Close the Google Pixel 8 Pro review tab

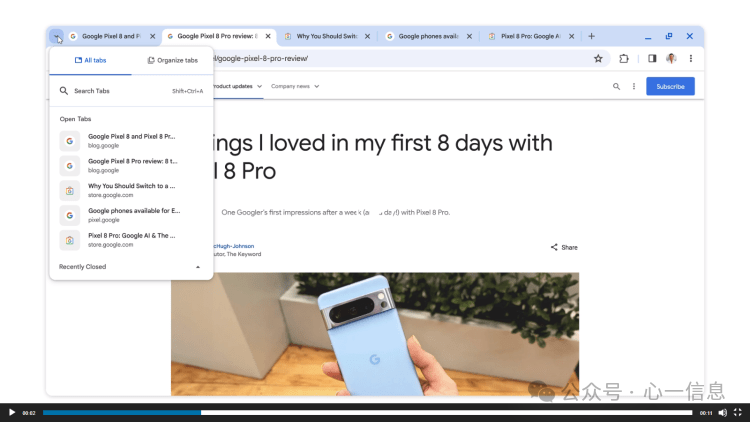(x=268, y=36)
